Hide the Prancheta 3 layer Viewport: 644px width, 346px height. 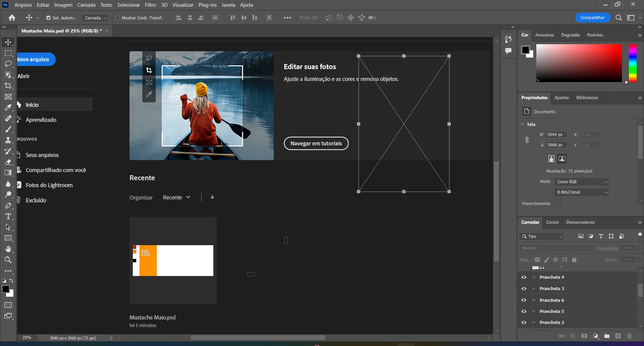coord(524,289)
